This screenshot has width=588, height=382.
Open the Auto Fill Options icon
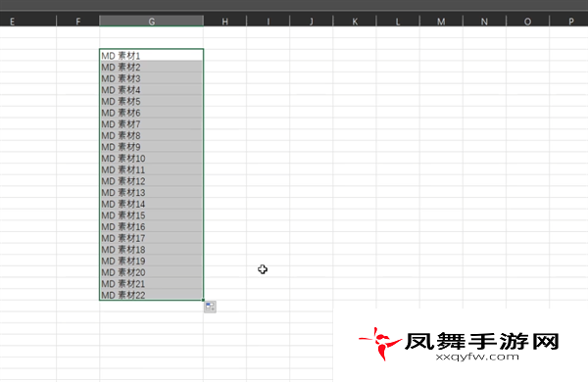[x=210, y=307]
